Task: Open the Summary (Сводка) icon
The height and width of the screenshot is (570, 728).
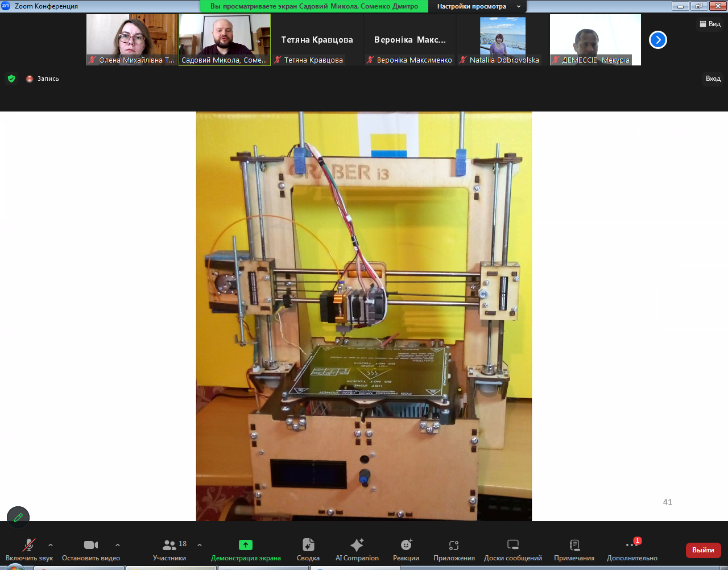Action: [x=308, y=545]
